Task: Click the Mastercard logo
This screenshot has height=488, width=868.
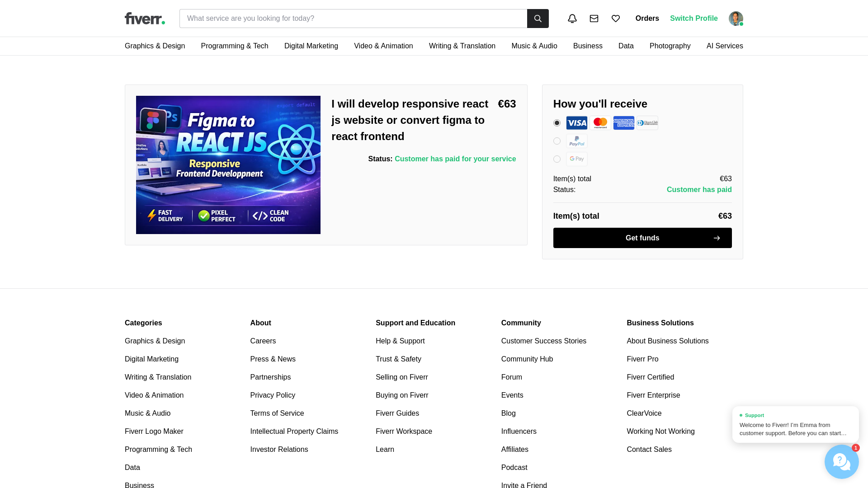Action: click(x=600, y=123)
